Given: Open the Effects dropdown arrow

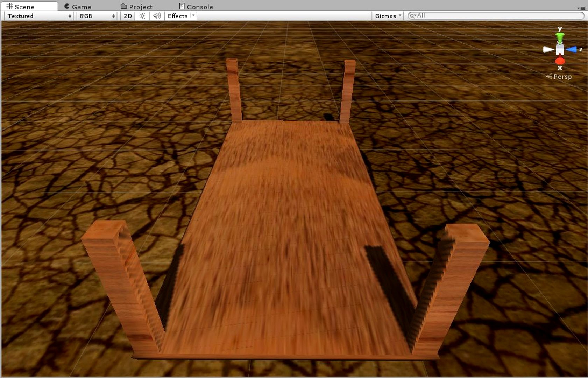Looking at the screenshot, I should point(193,16).
